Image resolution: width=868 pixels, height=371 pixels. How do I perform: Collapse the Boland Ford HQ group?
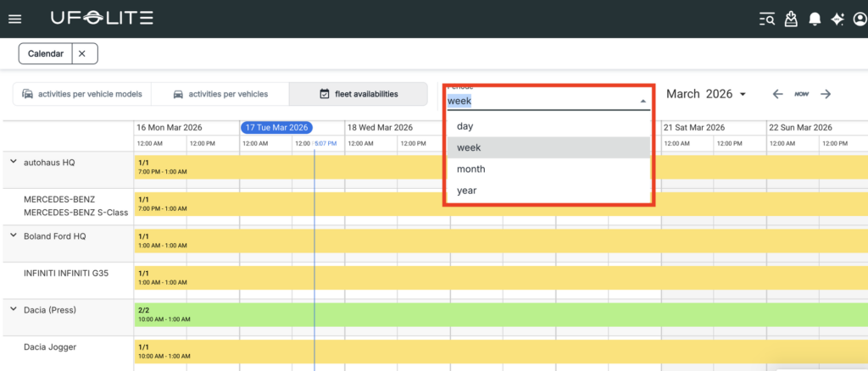(x=13, y=235)
